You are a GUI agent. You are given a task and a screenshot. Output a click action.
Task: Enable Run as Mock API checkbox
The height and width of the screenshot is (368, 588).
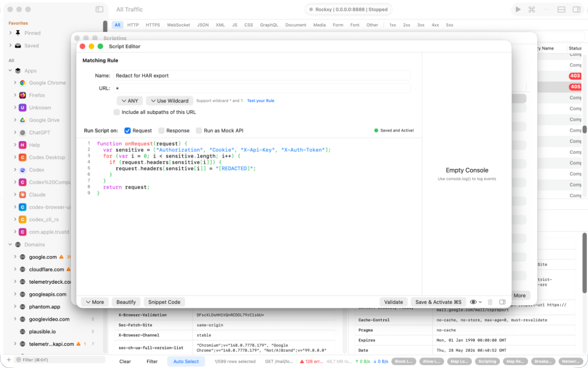tap(199, 131)
